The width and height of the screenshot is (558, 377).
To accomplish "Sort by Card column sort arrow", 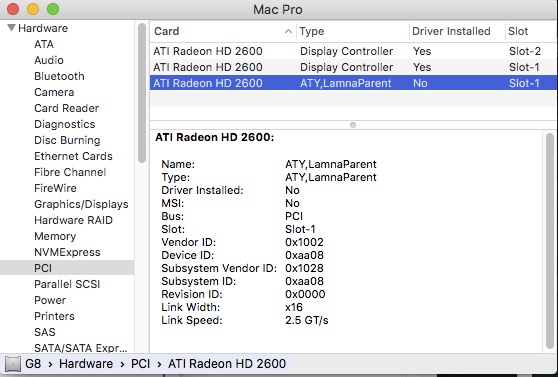I will [x=288, y=31].
